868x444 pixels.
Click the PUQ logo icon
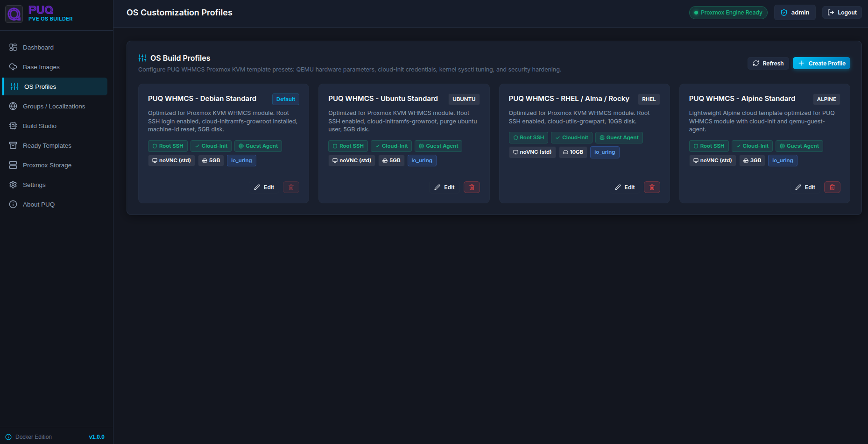pos(14,14)
